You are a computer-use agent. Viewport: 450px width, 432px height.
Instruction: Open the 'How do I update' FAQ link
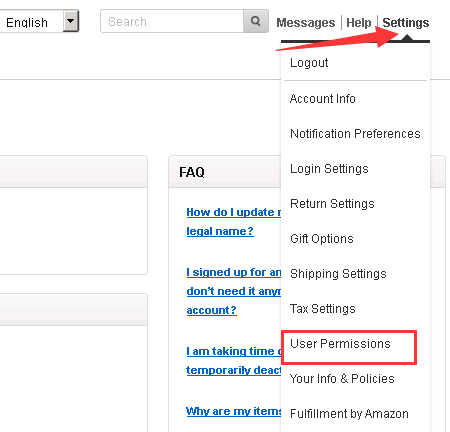click(234, 221)
